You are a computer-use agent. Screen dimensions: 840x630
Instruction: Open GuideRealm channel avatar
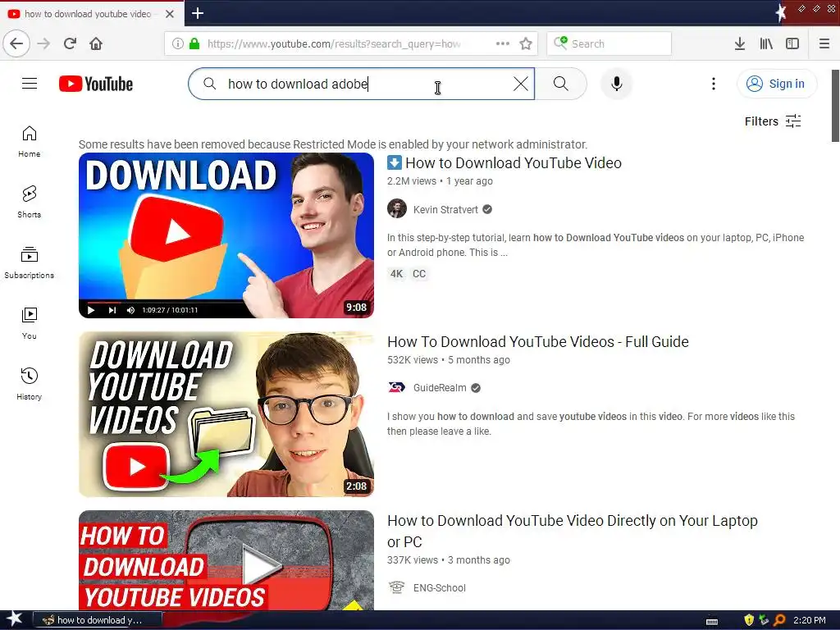(x=397, y=387)
